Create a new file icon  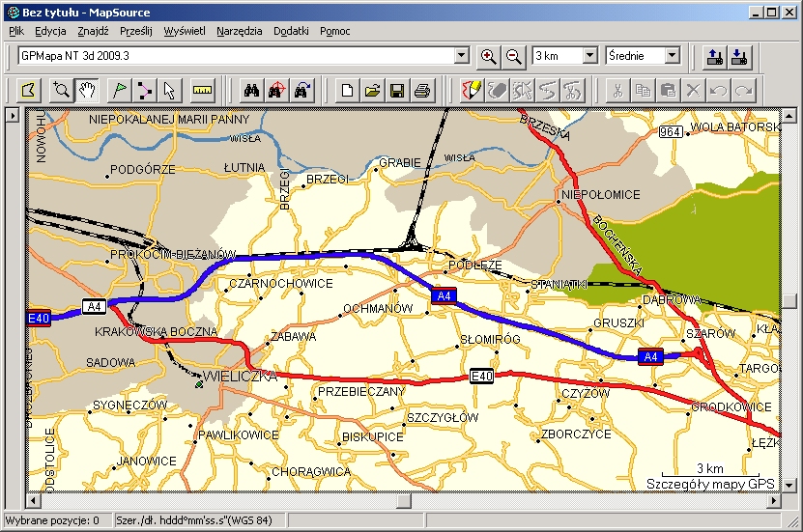coord(347,91)
